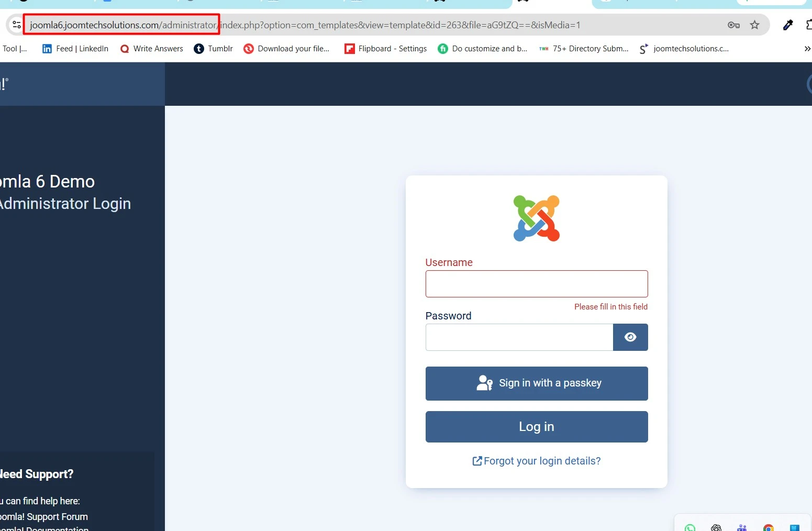Open Microsoft Teams from the system tray
This screenshot has width=812, height=531.
[742, 527]
